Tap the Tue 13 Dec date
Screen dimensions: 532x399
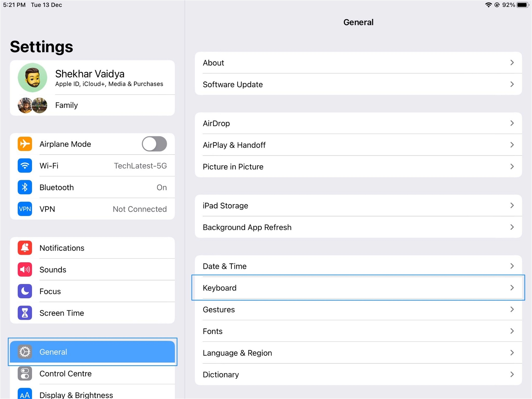pyautogui.click(x=47, y=5)
